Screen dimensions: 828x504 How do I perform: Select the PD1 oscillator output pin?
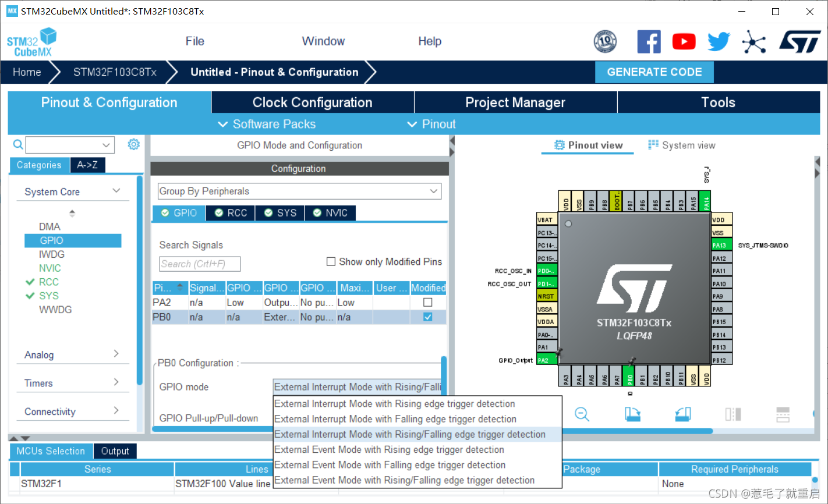[547, 283]
